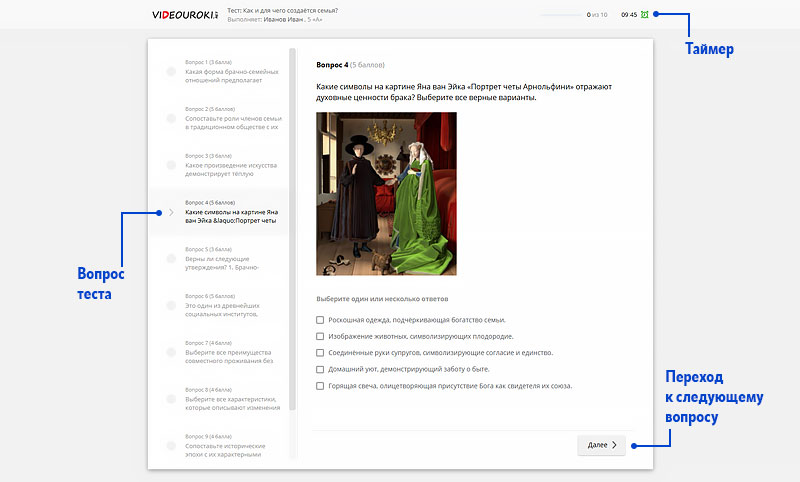The image size is (800, 482).
Task: Click the test title text in header
Action: coord(283,10)
